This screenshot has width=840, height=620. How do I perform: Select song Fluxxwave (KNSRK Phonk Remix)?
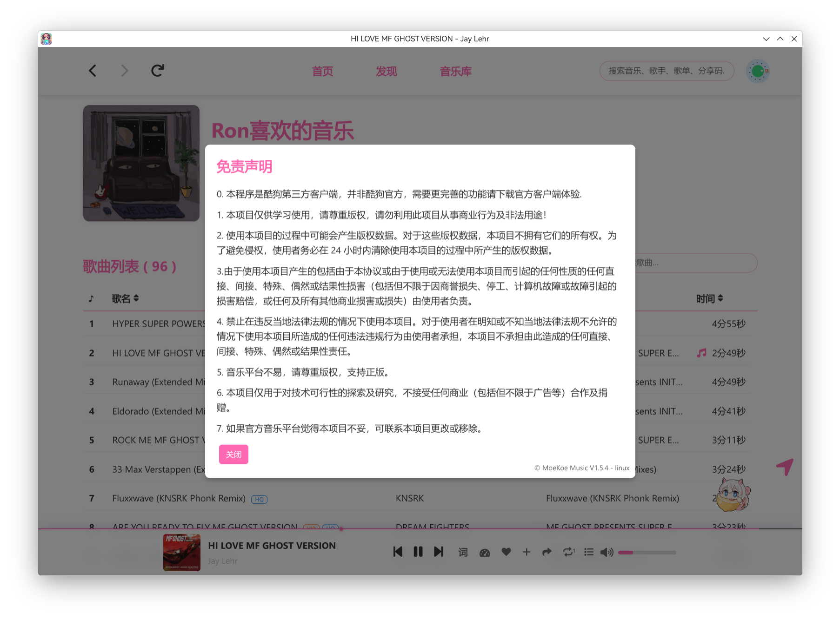179,498
